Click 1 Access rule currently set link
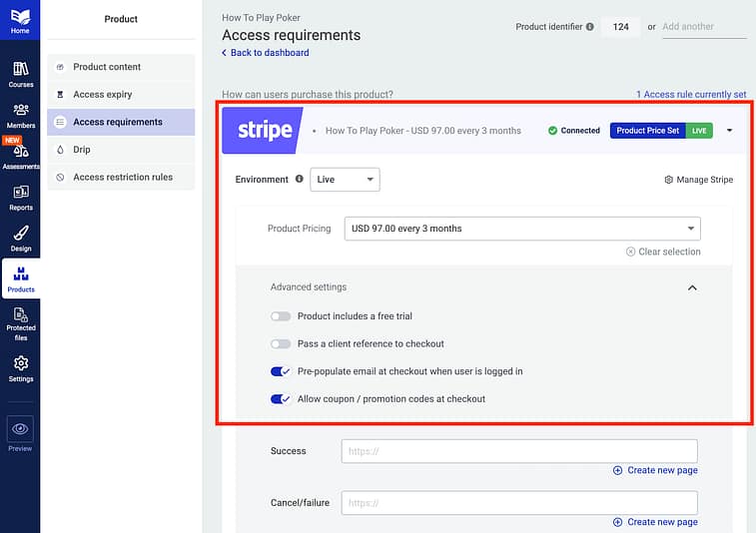Viewport: 756px width, 533px height. (691, 95)
